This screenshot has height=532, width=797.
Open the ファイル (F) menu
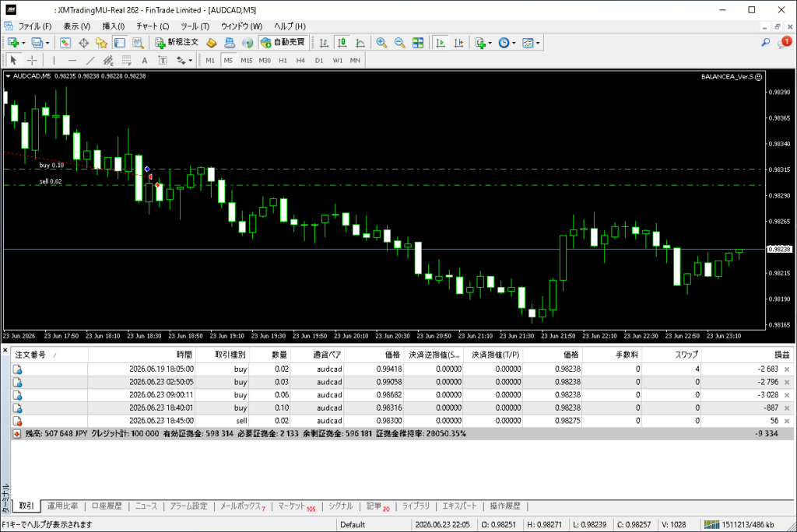(34, 26)
